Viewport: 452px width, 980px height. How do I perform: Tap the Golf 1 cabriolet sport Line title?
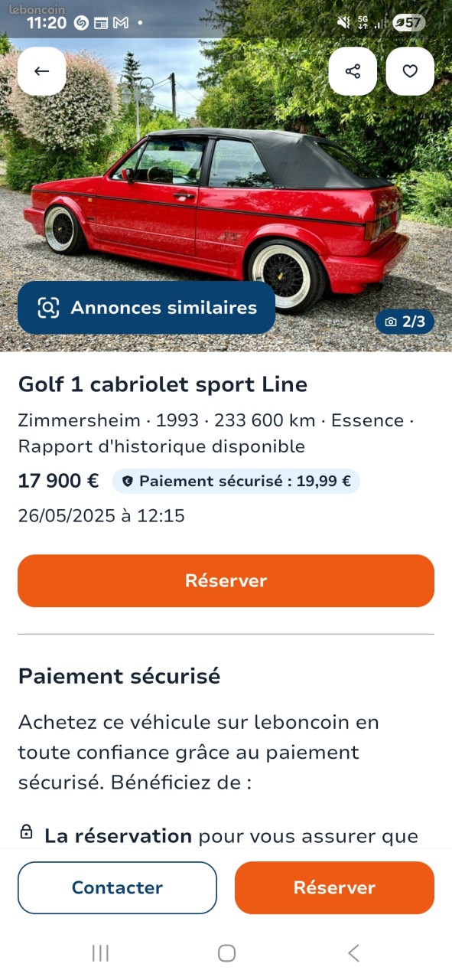pyautogui.click(x=163, y=384)
